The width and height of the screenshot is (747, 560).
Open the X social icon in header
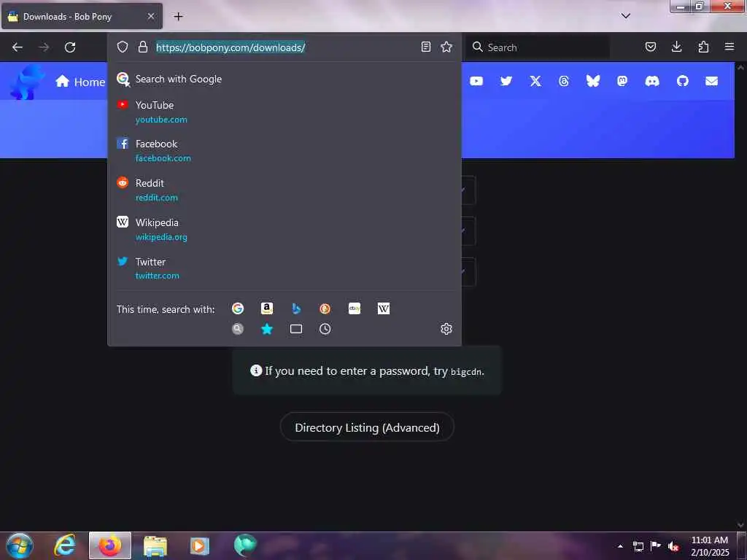point(535,81)
